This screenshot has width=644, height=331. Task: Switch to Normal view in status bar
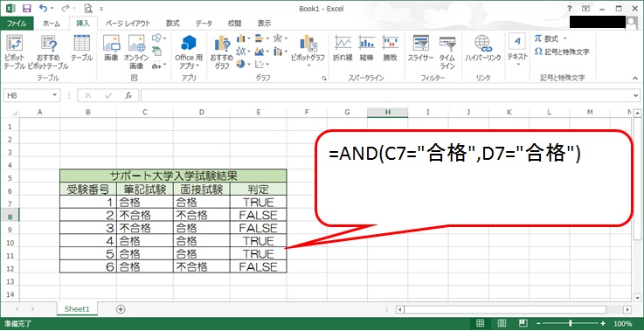480,323
